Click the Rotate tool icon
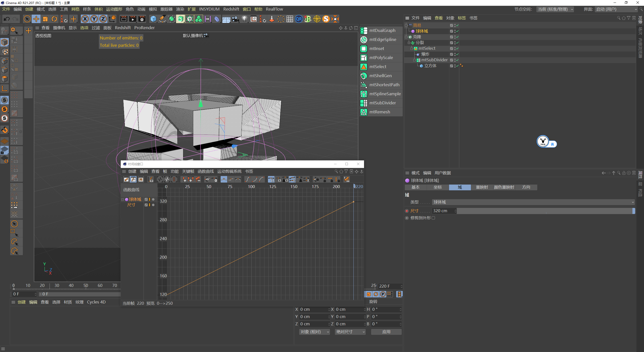 [x=54, y=19]
